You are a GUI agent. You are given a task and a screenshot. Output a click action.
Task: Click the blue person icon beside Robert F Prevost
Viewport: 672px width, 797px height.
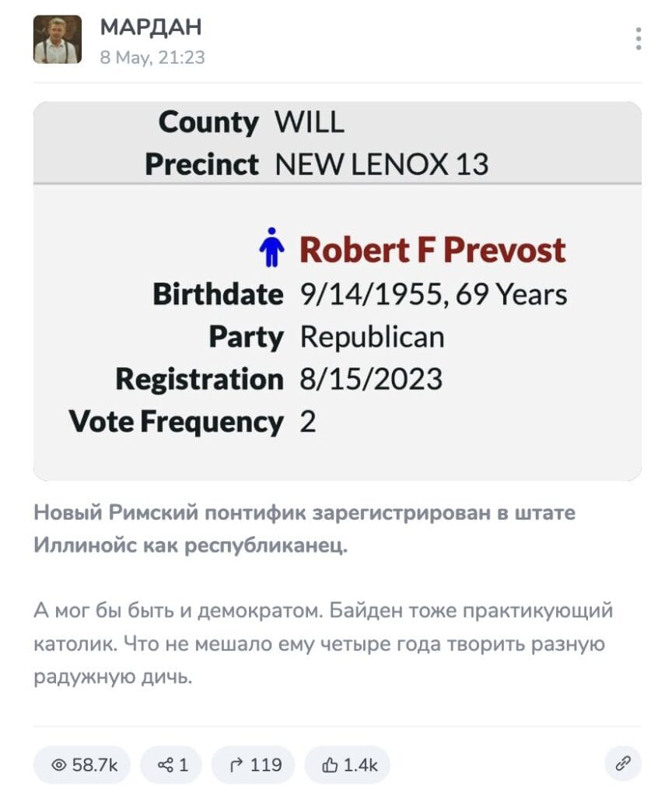click(272, 248)
